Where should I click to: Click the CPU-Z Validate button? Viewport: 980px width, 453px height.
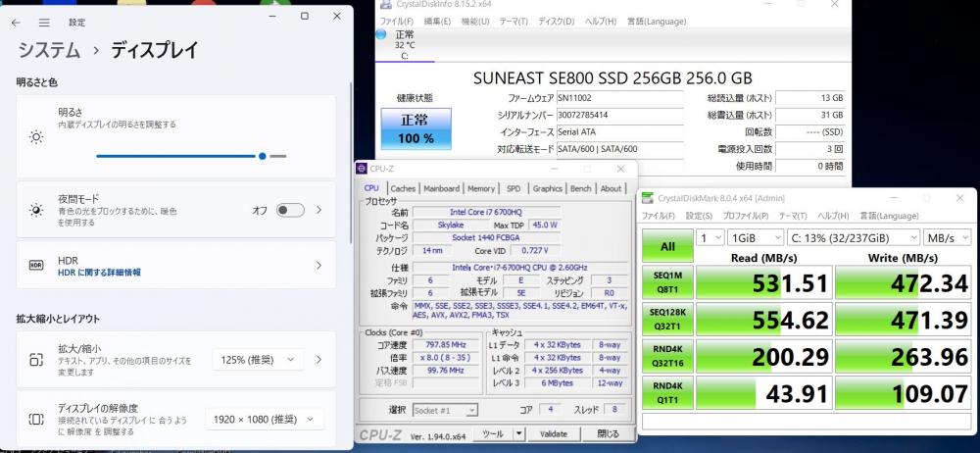pos(553,433)
